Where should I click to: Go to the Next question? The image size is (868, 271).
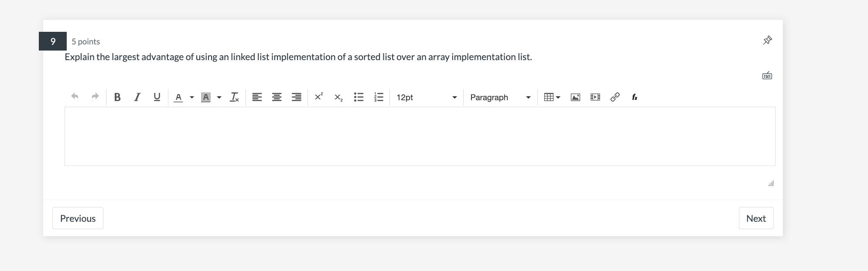pyautogui.click(x=756, y=218)
